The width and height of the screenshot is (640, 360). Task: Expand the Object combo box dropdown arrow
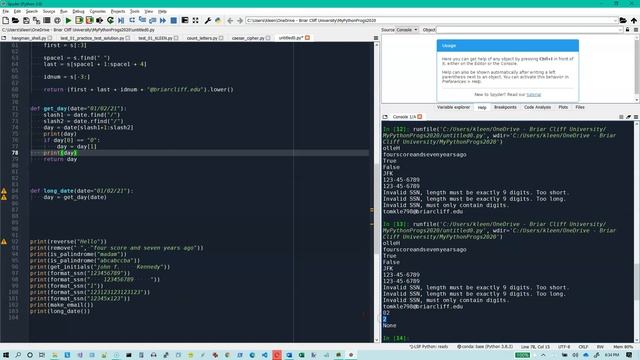coord(620,30)
